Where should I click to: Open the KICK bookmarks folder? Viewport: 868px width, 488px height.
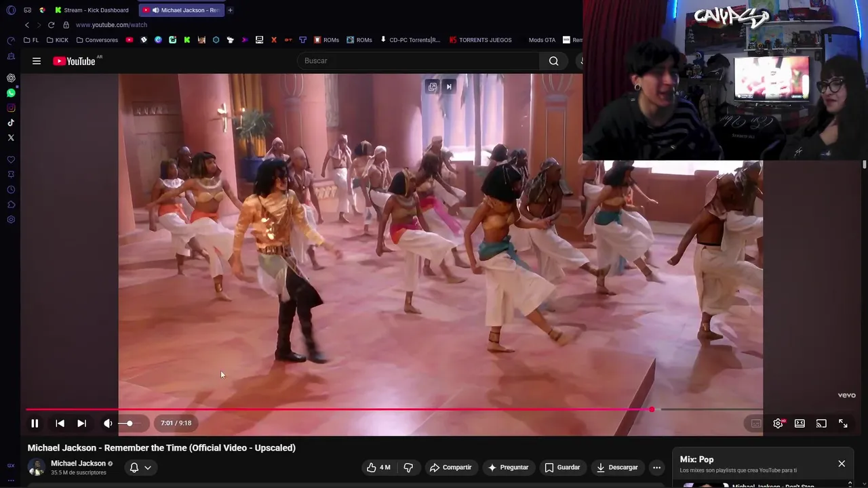pos(58,40)
